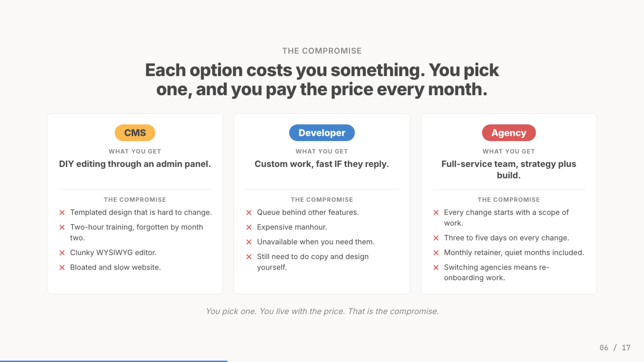Click the X icon beside 'Templated design that is hard to change'
This screenshot has height=362, width=644.
pyautogui.click(x=62, y=213)
